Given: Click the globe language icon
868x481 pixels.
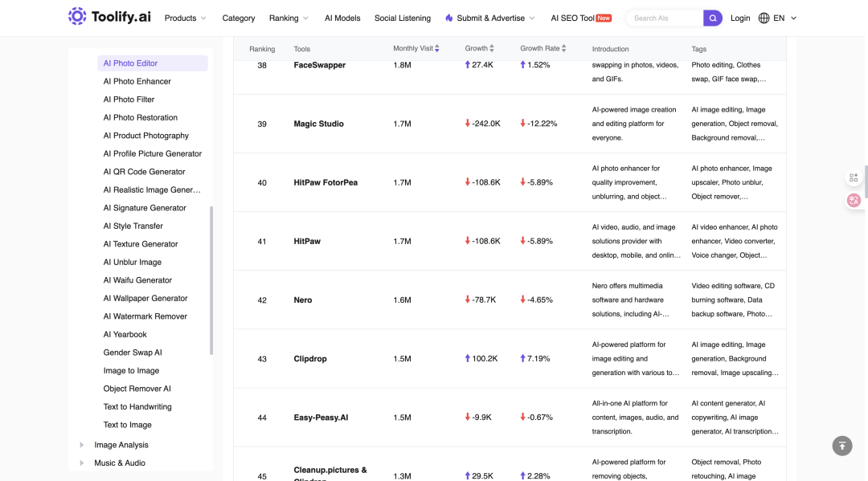Looking at the screenshot, I should [x=764, y=18].
